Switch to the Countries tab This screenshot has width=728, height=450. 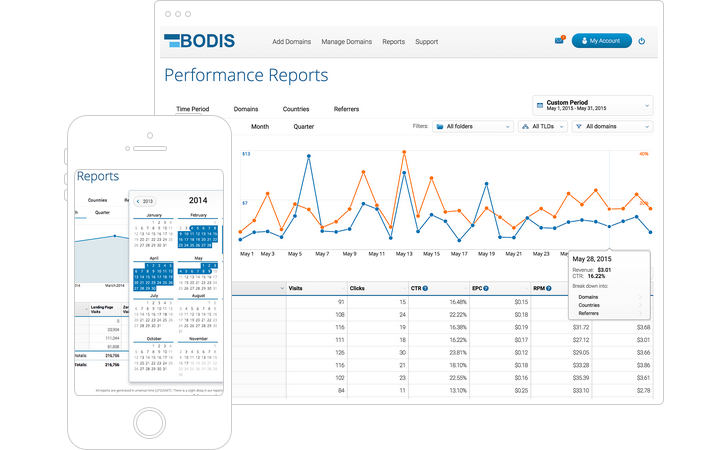tap(296, 109)
